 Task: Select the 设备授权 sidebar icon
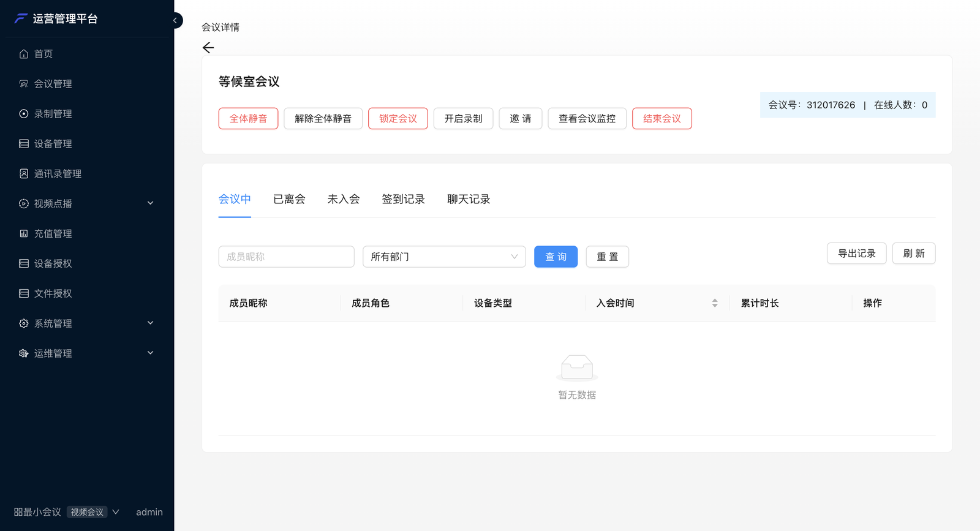point(24,263)
